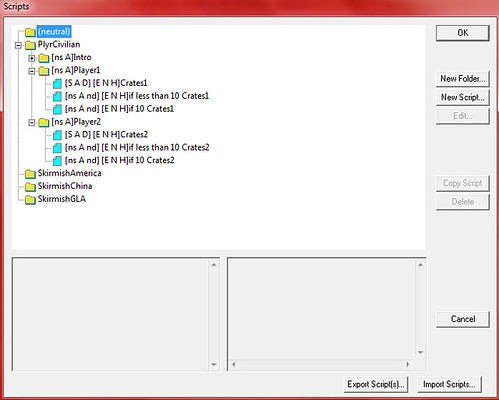Open the Import Scripts dialog

coord(449,384)
